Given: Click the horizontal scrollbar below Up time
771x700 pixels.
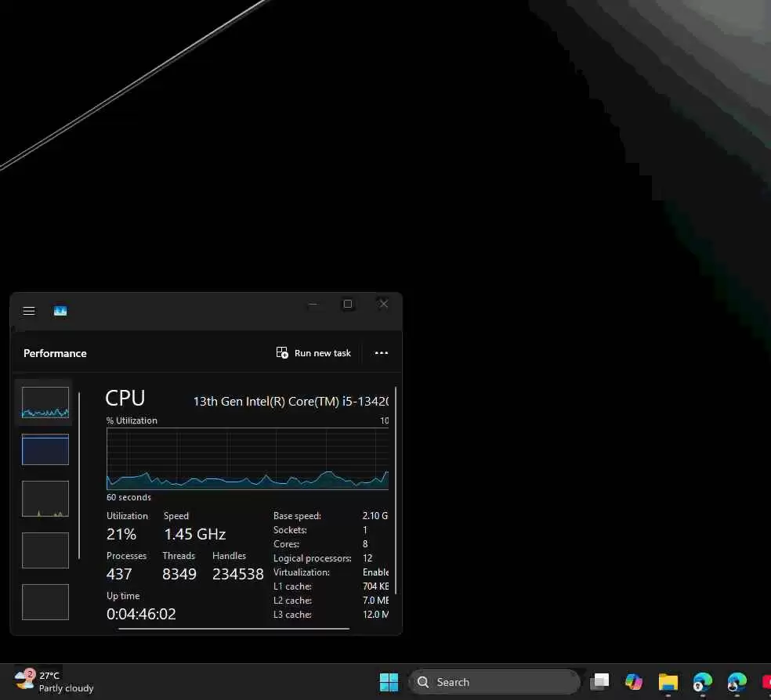Looking at the screenshot, I should [234, 628].
